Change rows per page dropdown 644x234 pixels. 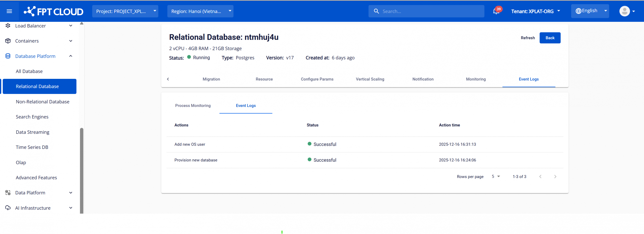496,177
